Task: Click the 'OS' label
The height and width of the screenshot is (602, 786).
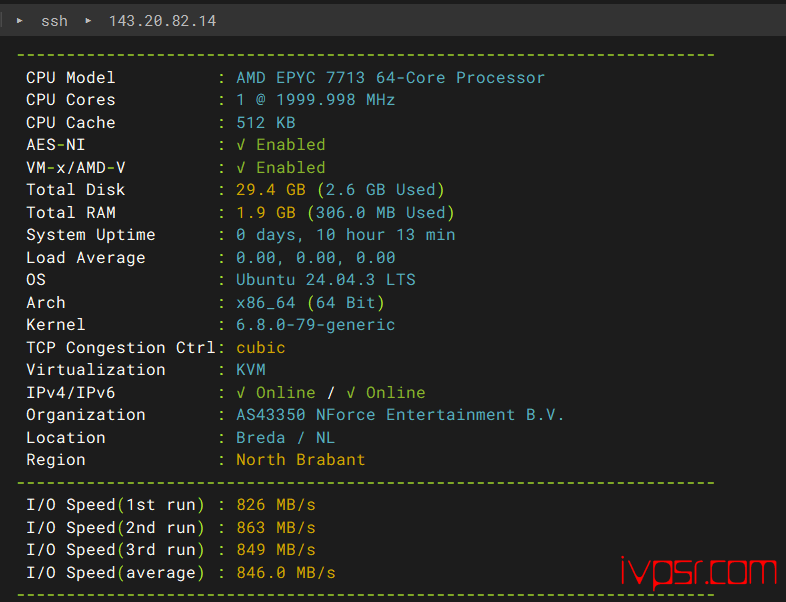Action: 36,280
